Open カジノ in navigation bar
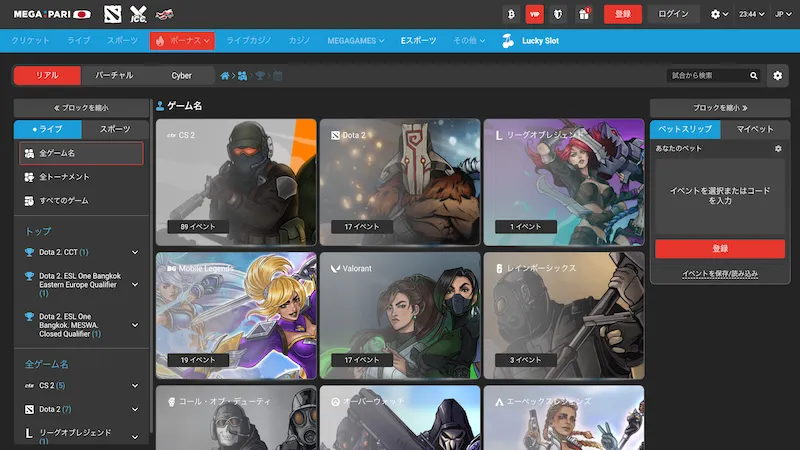The image size is (800, 450). click(299, 40)
